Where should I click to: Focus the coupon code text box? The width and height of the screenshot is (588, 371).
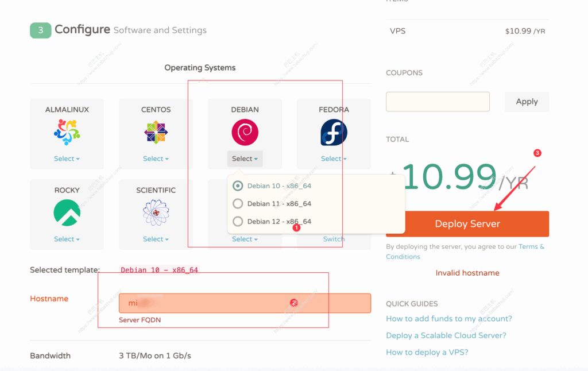pos(438,102)
